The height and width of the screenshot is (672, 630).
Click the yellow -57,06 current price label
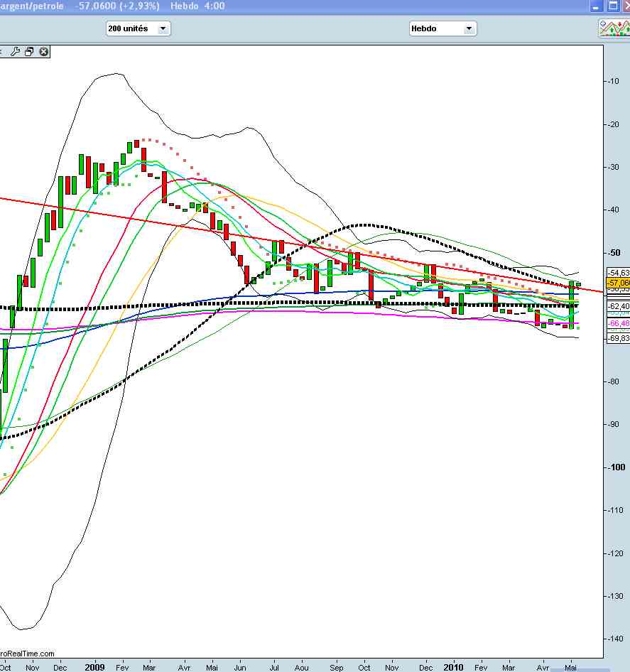pos(617,283)
